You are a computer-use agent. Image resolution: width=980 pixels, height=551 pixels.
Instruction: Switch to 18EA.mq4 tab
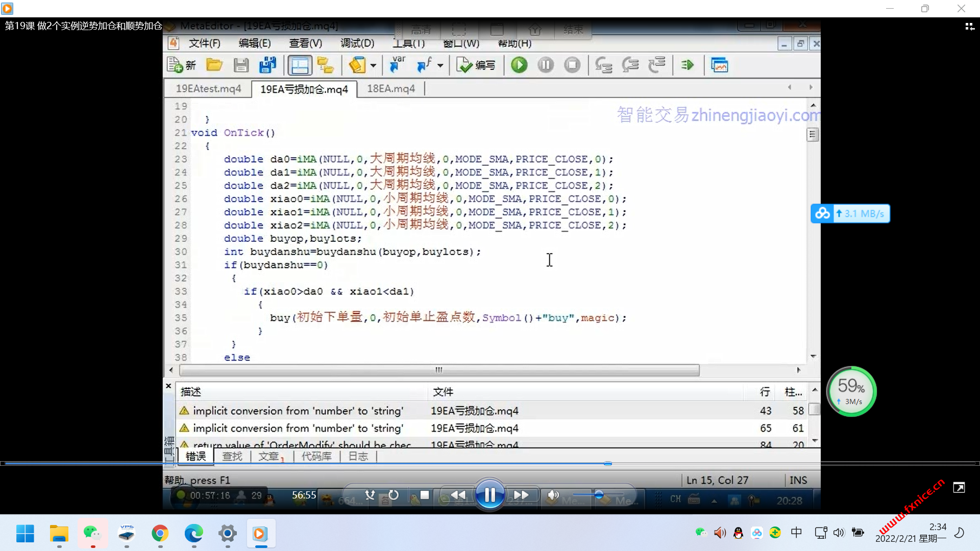pos(391,89)
